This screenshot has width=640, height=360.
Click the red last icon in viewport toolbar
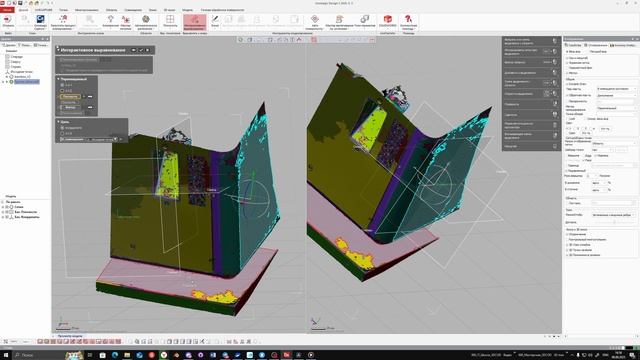point(372,40)
